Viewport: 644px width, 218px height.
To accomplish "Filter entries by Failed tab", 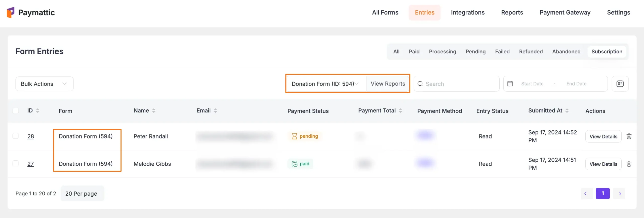I will pos(502,51).
